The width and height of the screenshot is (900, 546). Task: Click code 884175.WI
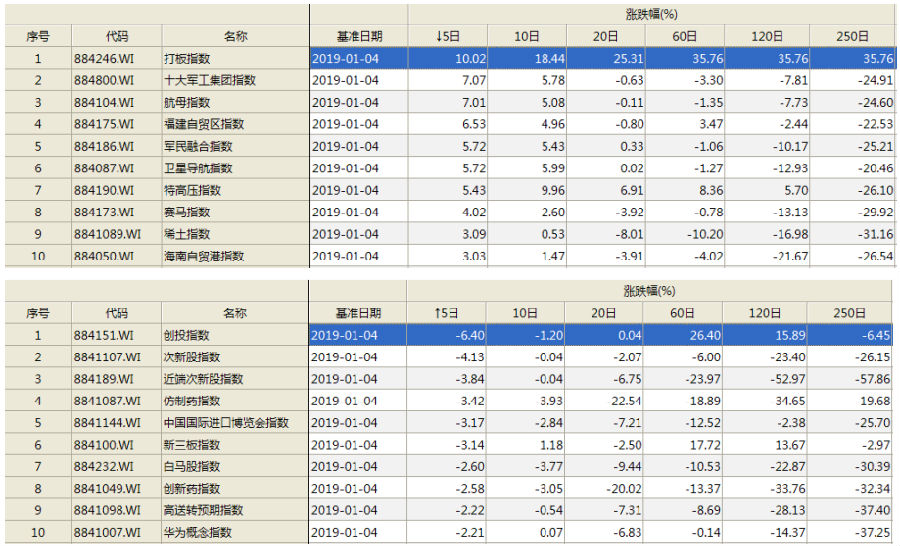tap(104, 124)
